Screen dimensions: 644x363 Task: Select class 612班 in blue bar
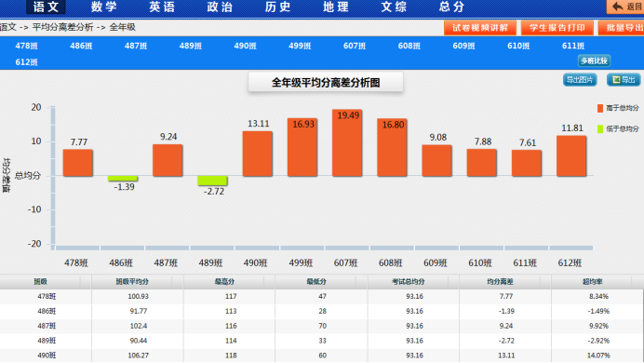click(x=26, y=62)
